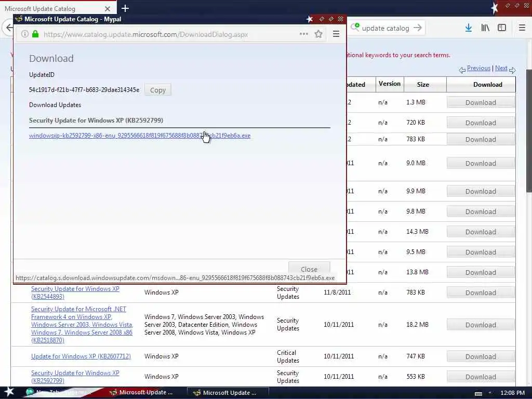Viewport: 532px width, 399px height.
Task: Open the downloads arrow in toolbar
Action: 468,28
